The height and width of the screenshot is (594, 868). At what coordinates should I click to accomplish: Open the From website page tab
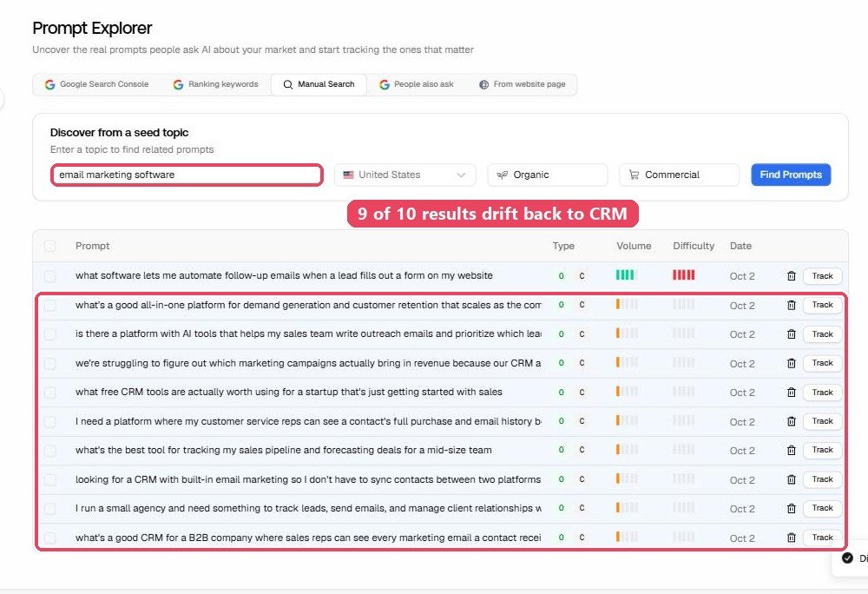(523, 84)
